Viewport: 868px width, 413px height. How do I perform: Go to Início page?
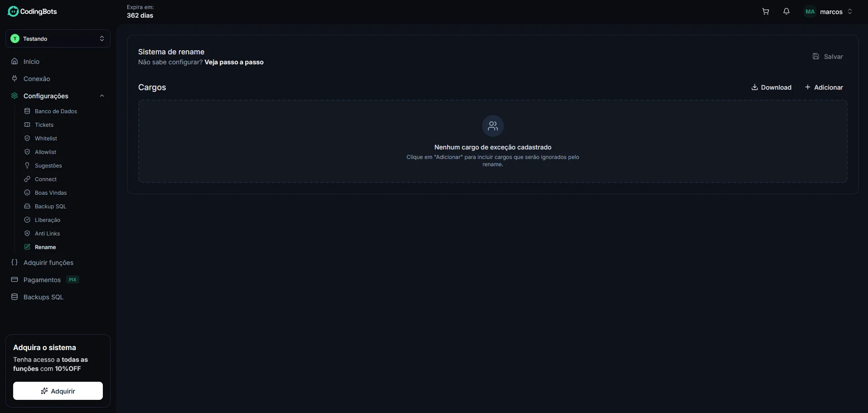click(x=31, y=62)
